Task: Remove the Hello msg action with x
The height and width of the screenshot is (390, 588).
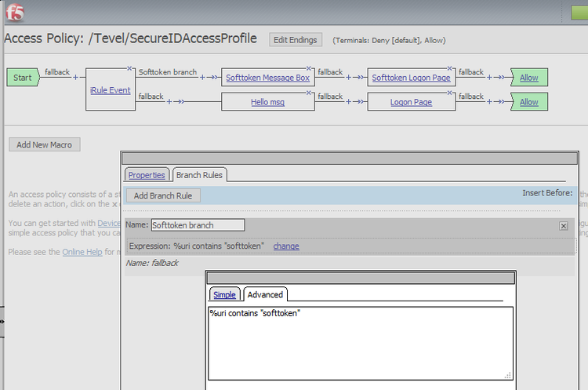Action: click(310, 93)
